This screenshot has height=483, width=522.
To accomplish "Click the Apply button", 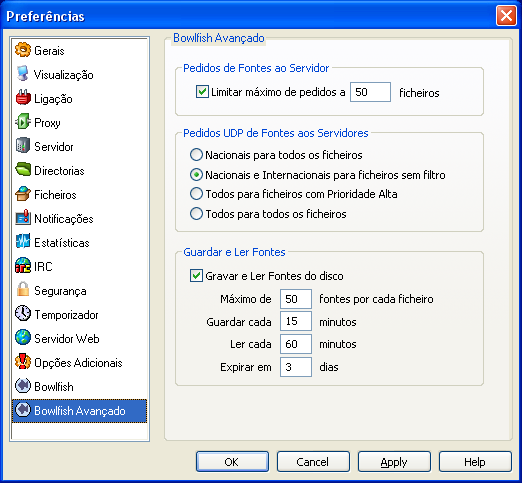I will click(394, 462).
